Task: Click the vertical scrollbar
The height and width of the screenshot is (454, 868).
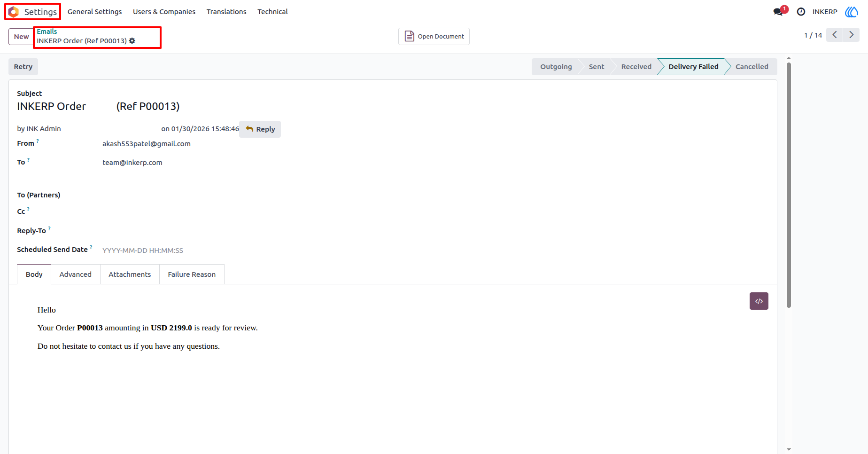Action: (x=789, y=185)
